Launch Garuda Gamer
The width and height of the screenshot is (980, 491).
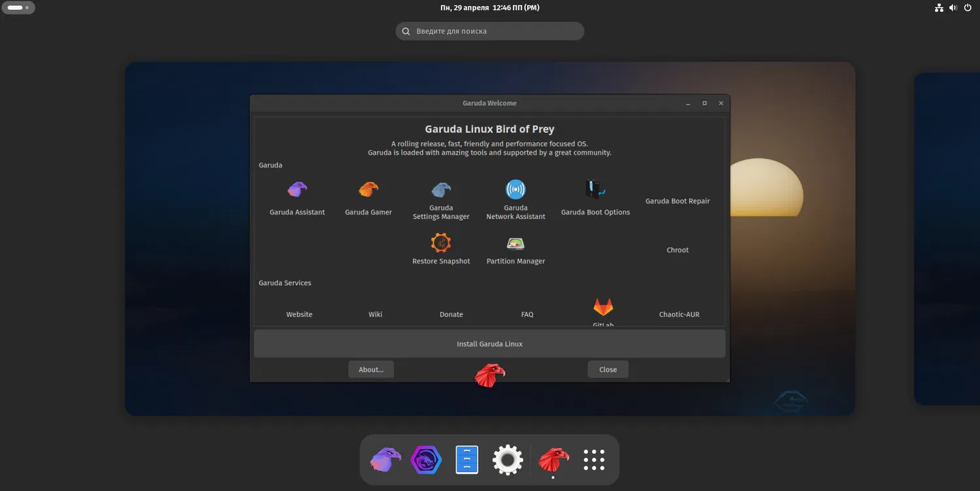pos(368,198)
